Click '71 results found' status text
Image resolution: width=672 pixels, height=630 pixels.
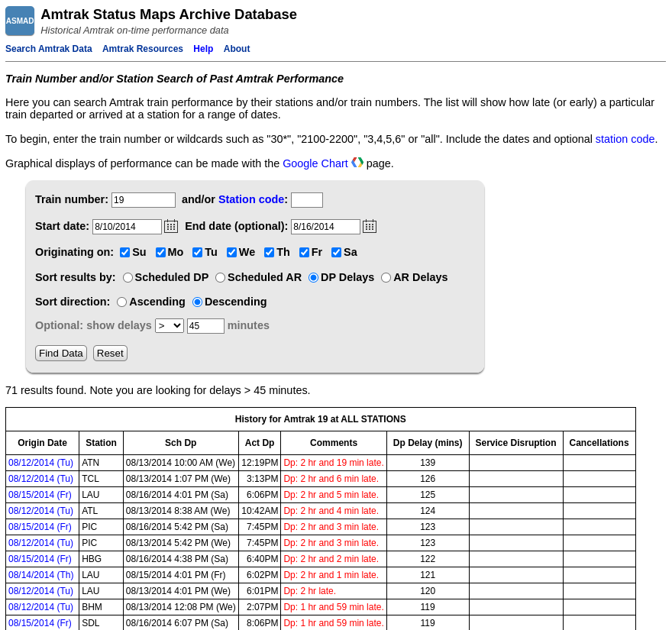click(46, 390)
